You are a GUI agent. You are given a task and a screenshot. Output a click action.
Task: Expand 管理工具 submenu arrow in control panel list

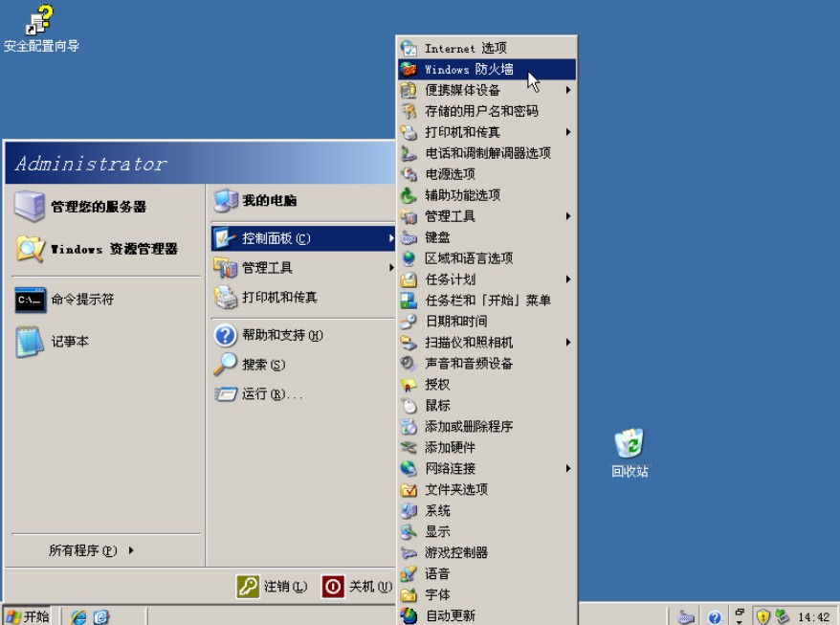coord(568,216)
